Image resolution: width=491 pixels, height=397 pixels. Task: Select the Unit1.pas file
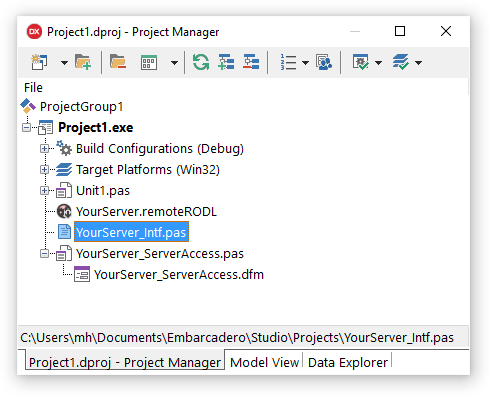pyautogui.click(x=103, y=191)
